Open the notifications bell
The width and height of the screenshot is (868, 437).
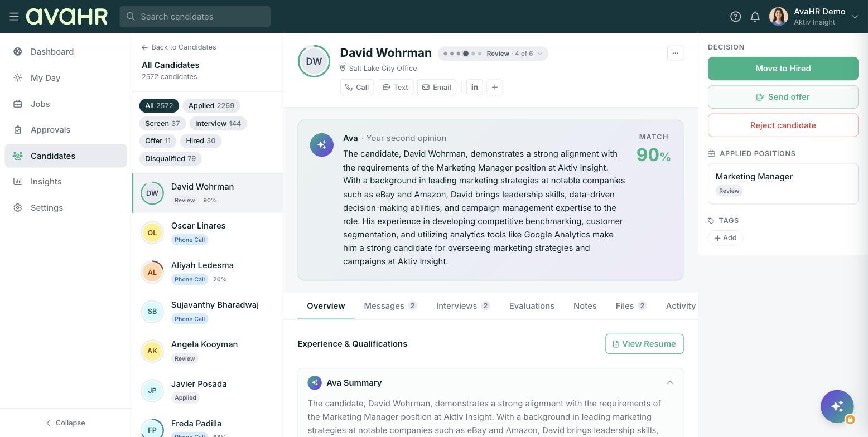tap(755, 17)
